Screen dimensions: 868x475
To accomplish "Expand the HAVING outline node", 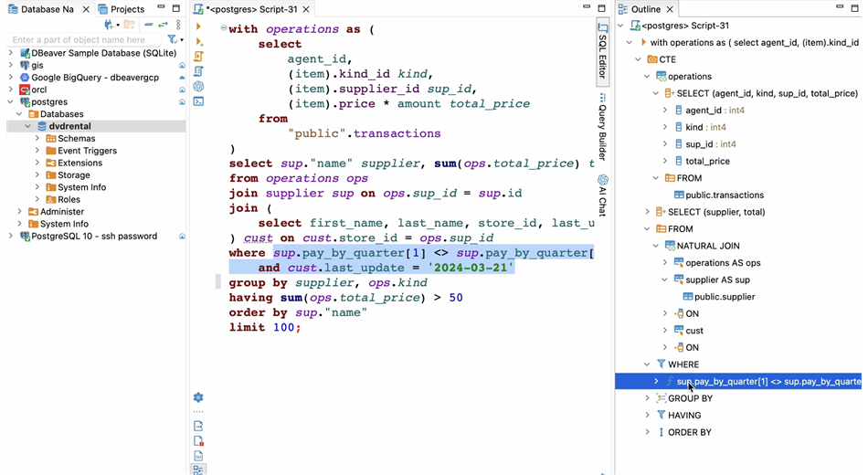I will click(x=647, y=415).
